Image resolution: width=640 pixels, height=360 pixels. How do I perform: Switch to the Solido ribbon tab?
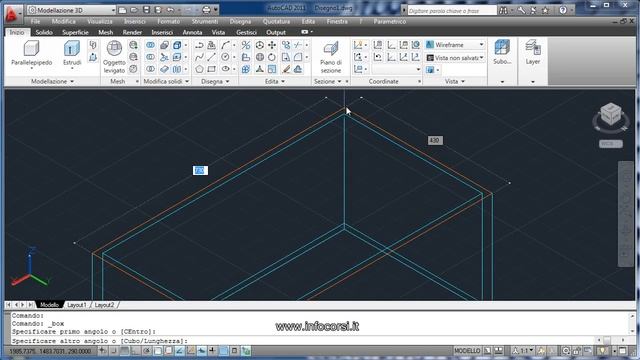point(44,32)
